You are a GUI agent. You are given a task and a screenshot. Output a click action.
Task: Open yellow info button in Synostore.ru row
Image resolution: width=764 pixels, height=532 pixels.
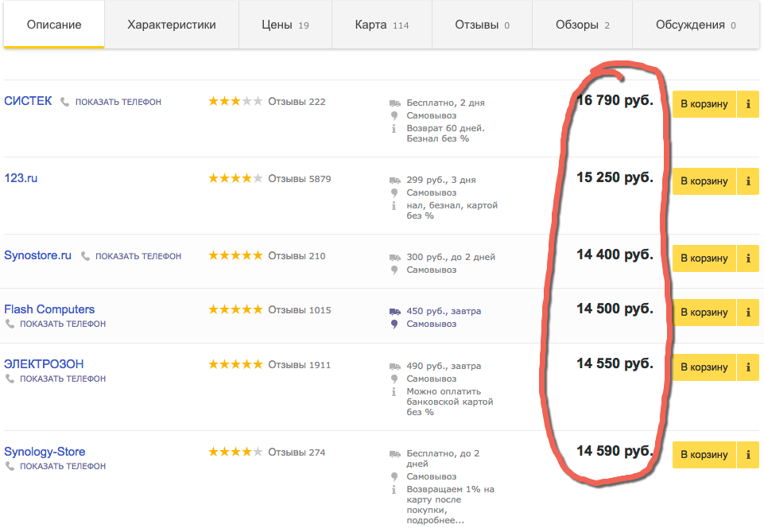(x=748, y=258)
